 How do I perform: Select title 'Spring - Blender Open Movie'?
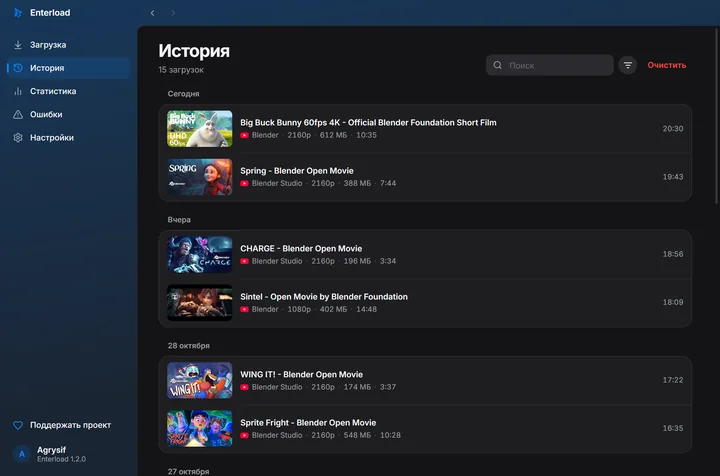point(297,171)
